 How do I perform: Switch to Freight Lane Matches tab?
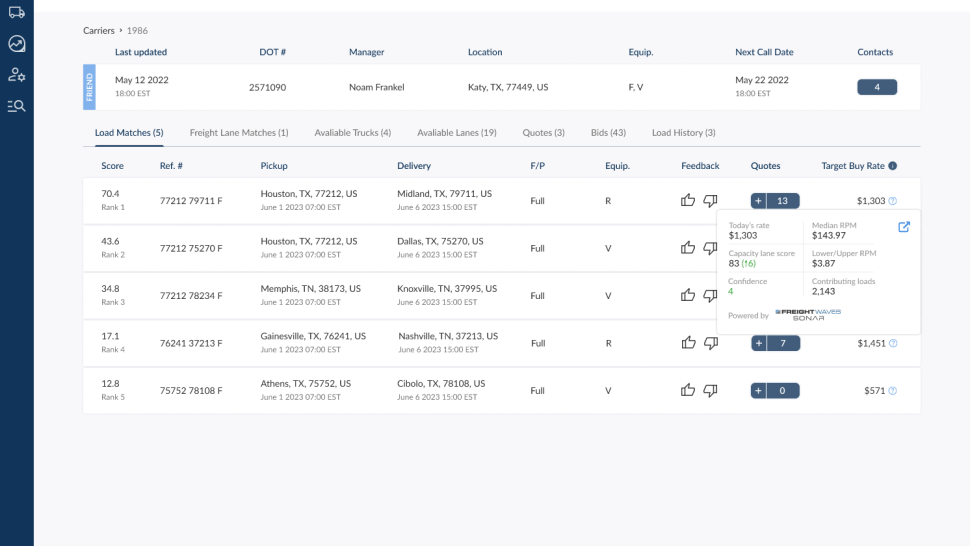point(239,132)
